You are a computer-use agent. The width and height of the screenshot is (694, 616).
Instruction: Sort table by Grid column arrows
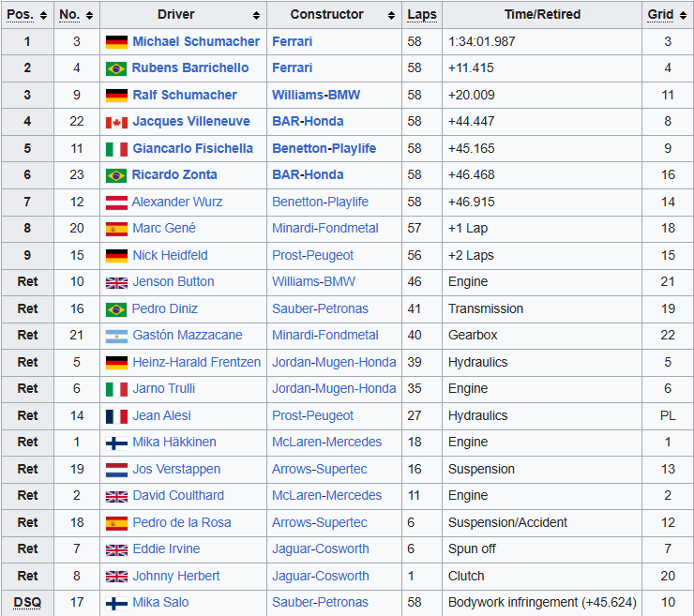(683, 16)
